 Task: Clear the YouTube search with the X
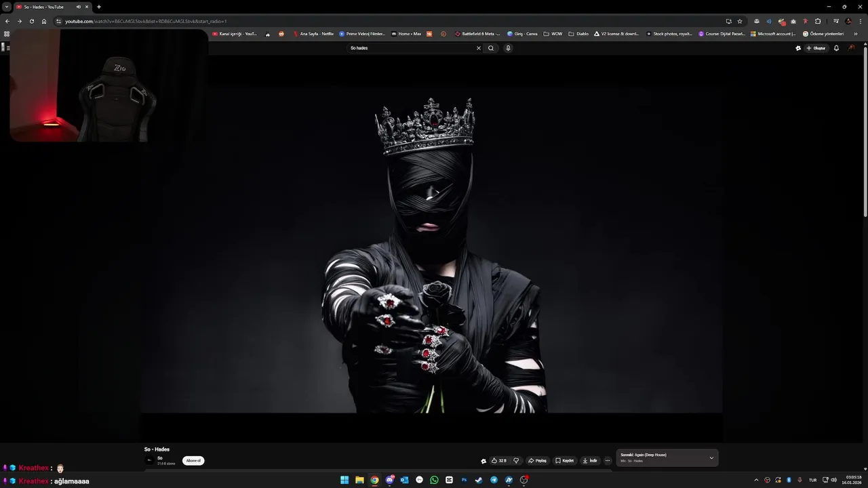click(x=478, y=48)
